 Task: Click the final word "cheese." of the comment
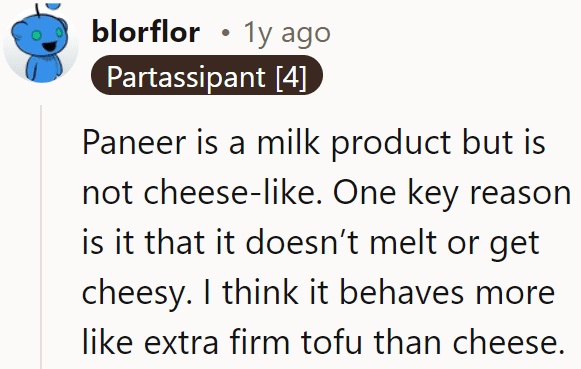coord(508,342)
